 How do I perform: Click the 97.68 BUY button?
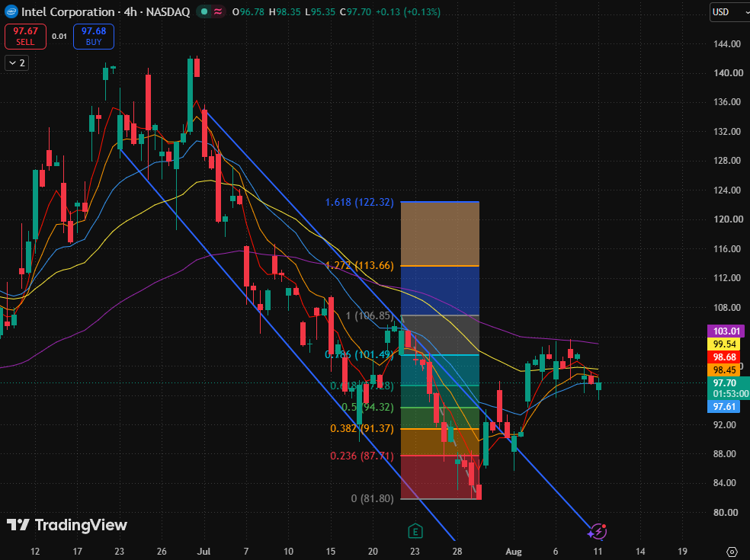94,37
